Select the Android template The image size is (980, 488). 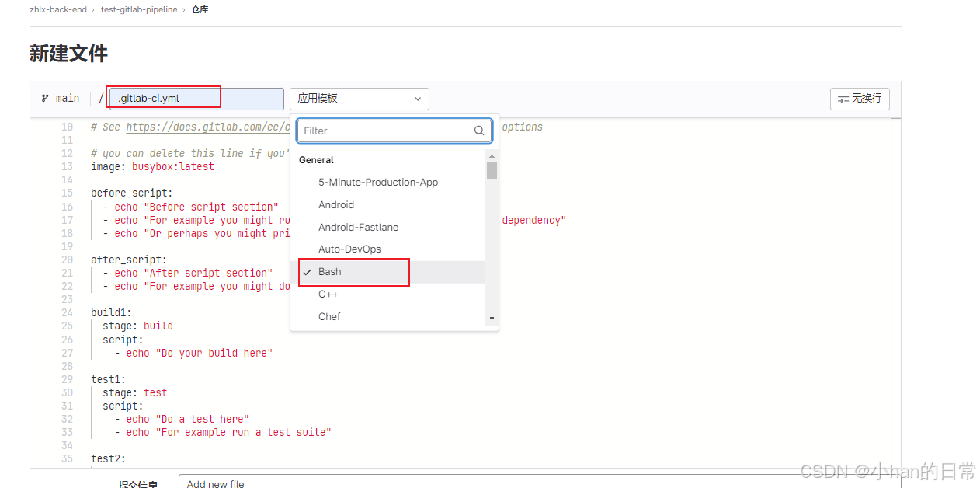[336, 205]
